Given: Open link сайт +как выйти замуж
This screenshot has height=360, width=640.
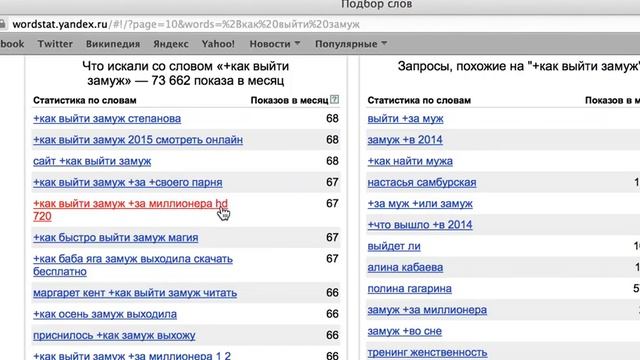Looking at the screenshot, I should click(92, 161).
